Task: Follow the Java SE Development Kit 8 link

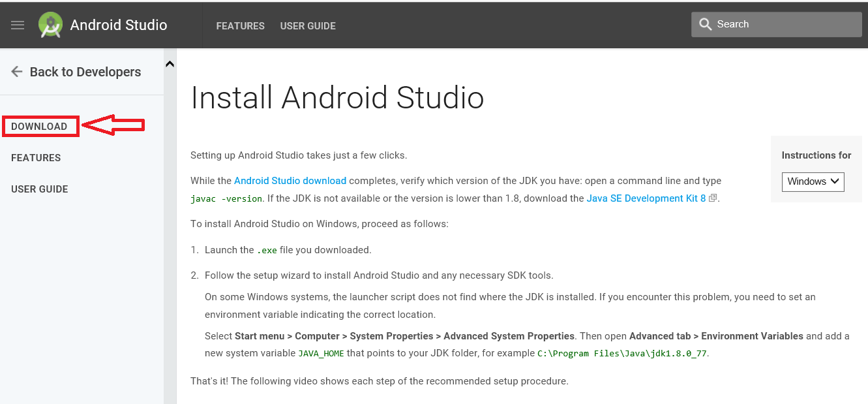Action: [x=646, y=198]
